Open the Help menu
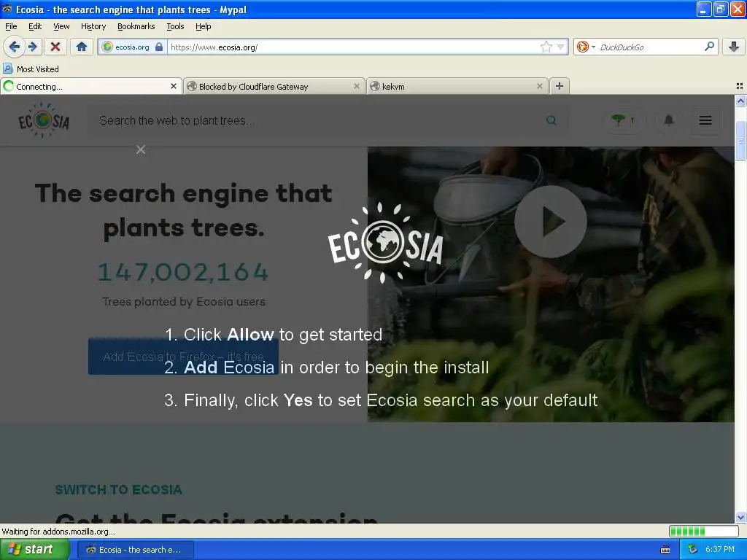Screen dimensions: 747x560 [x=203, y=26]
